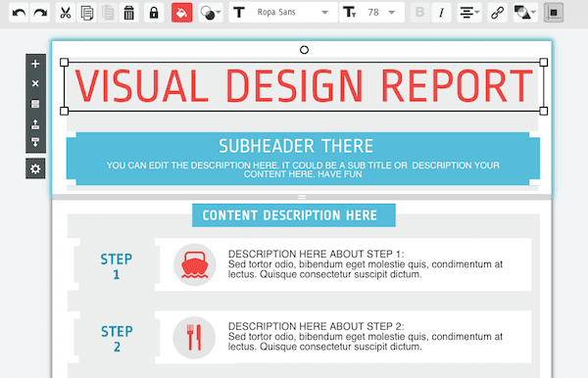Click the Undo arrow icon
This screenshot has width=588, height=378.
(19, 13)
